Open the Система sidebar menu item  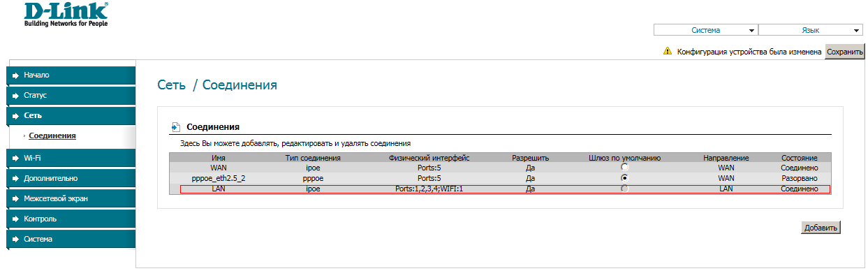70,239
